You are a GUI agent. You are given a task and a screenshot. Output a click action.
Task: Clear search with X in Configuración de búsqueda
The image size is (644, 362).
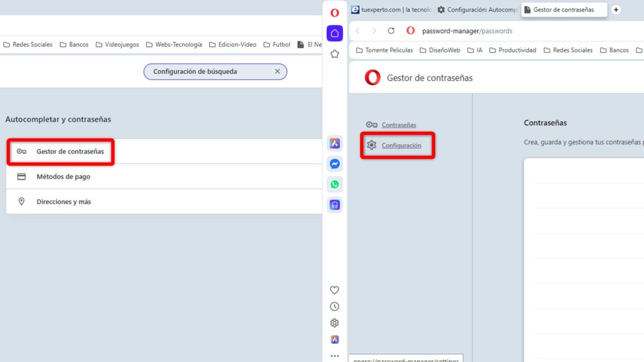tap(277, 71)
